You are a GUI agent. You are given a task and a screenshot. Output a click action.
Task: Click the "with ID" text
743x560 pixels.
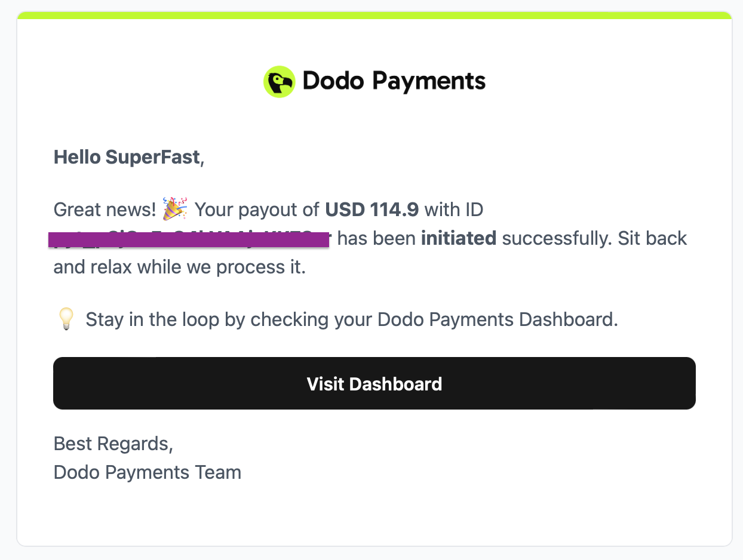tap(453, 210)
